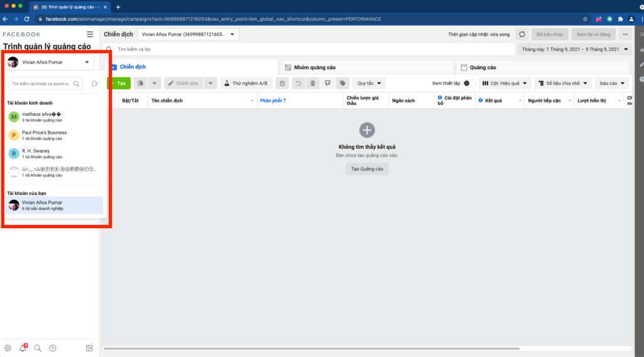Bookmark page with star icon

[585, 19]
